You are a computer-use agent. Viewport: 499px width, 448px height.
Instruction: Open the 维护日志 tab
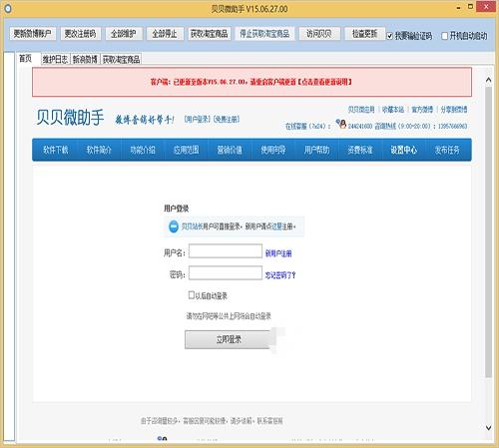(55, 59)
